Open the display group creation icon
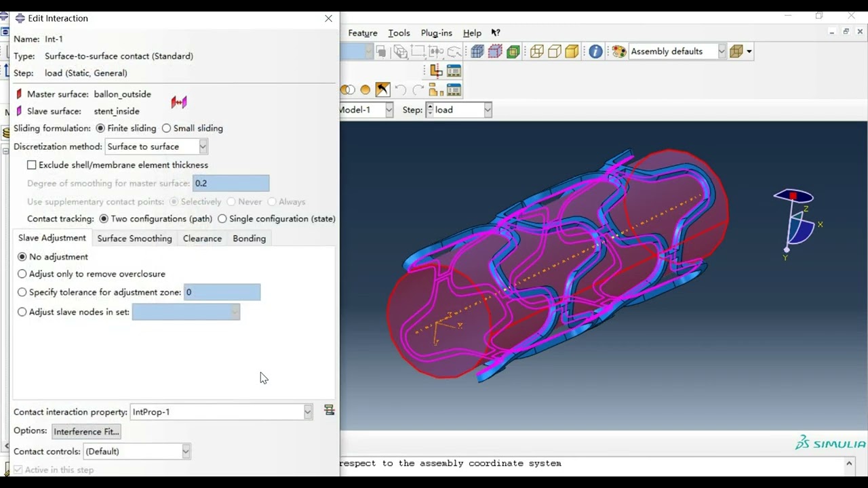This screenshot has height=488, width=868. click(x=436, y=89)
